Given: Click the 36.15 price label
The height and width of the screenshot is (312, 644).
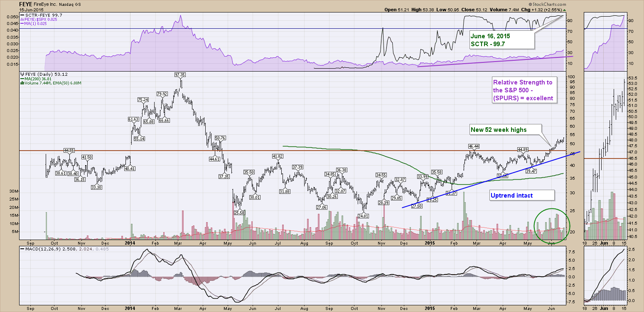Looking at the screenshot, I should [80, 180].
